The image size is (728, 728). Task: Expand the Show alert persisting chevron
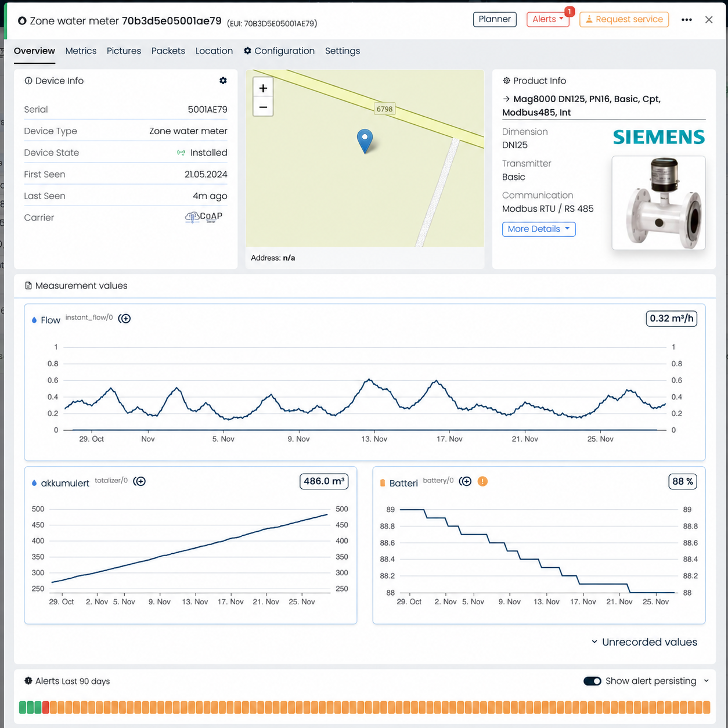(x=707, y=681)
